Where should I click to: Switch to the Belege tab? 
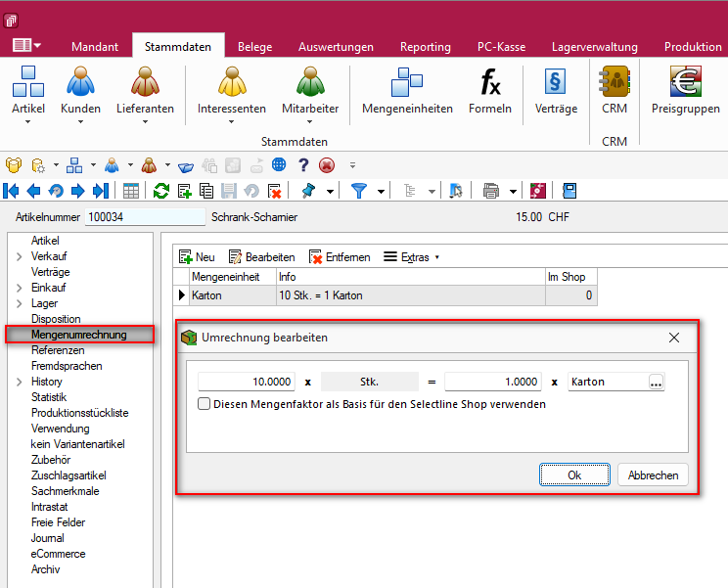point(254,47)
